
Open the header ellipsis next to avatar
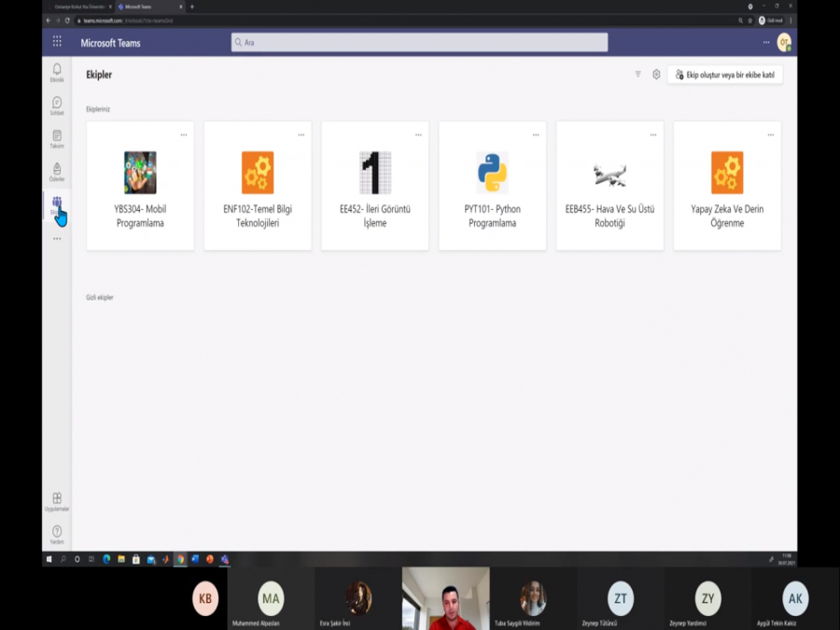click(766, 42)
